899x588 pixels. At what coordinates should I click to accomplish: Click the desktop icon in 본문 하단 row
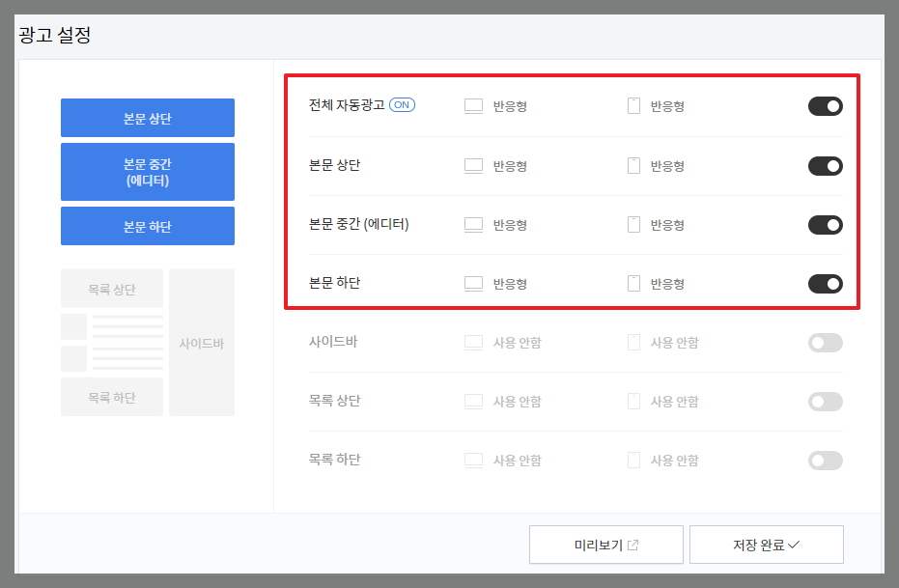tap(473, 284)
